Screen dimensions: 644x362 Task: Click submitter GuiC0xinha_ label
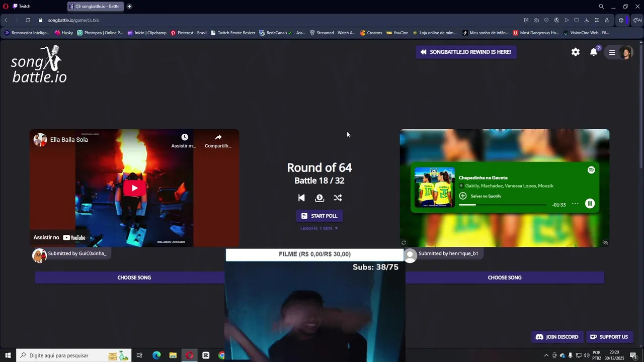77,253
